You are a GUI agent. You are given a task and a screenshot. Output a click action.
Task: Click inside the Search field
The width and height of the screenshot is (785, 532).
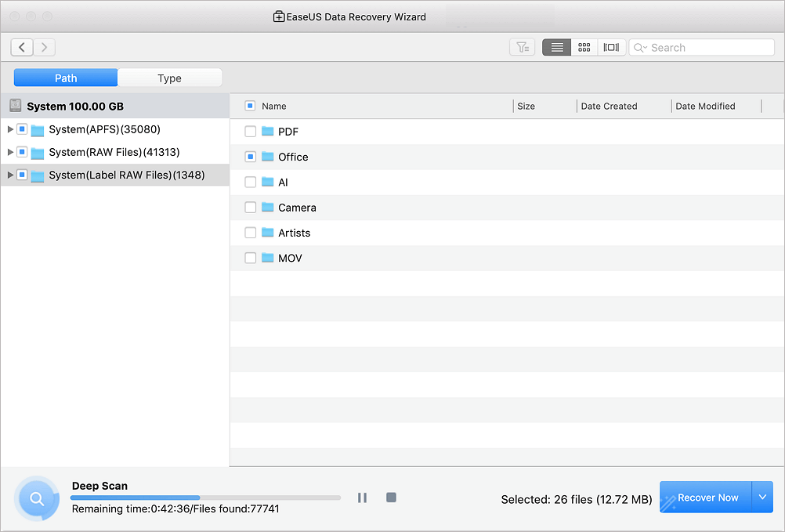pyautogui.click(x=702, y=48)
